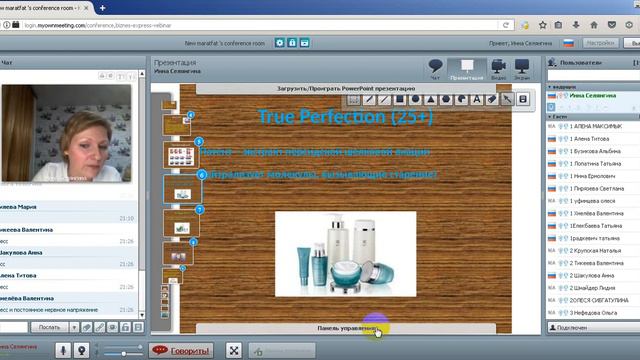Go to browser home icon
640x360 pixels.
594,25
